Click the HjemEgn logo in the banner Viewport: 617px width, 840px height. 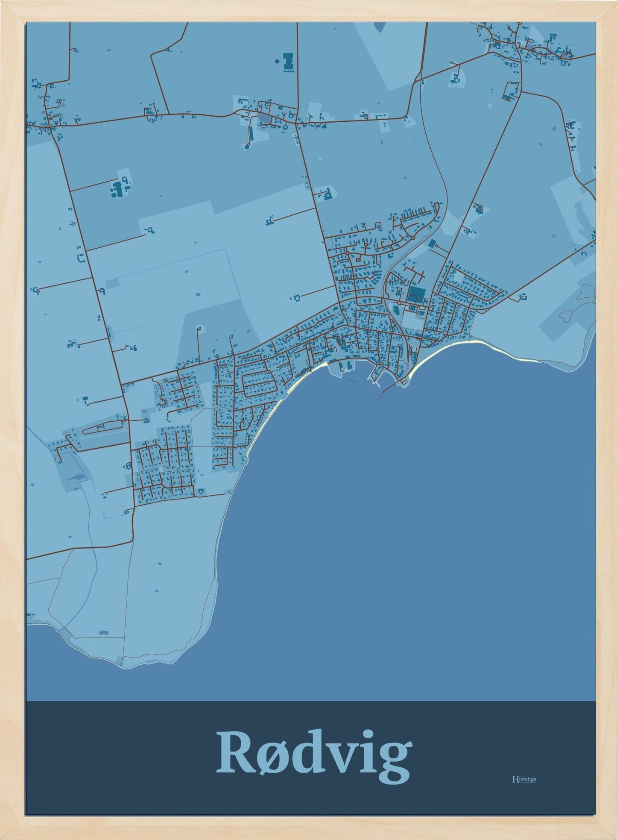pos(524,779)
